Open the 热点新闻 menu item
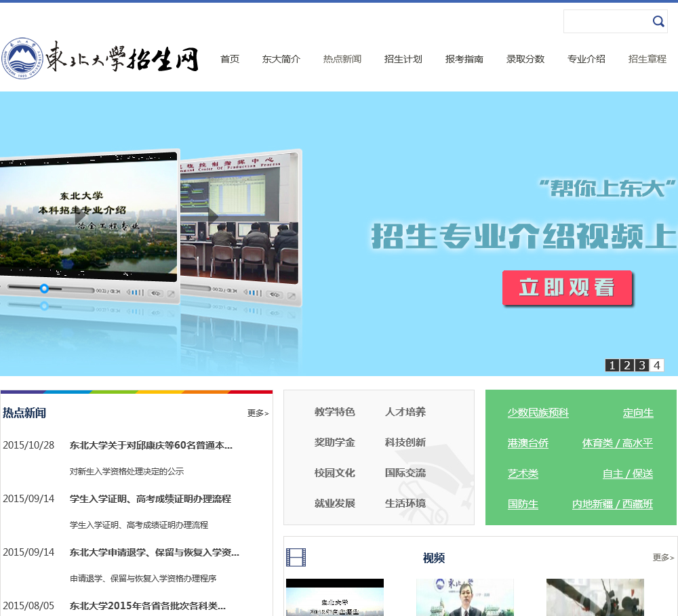Viewport: 678px width, 616px height. pos(342,59)
